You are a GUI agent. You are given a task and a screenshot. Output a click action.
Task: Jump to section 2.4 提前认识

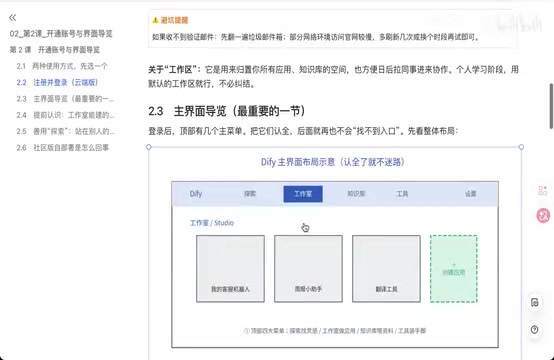(x=65, y=115)
